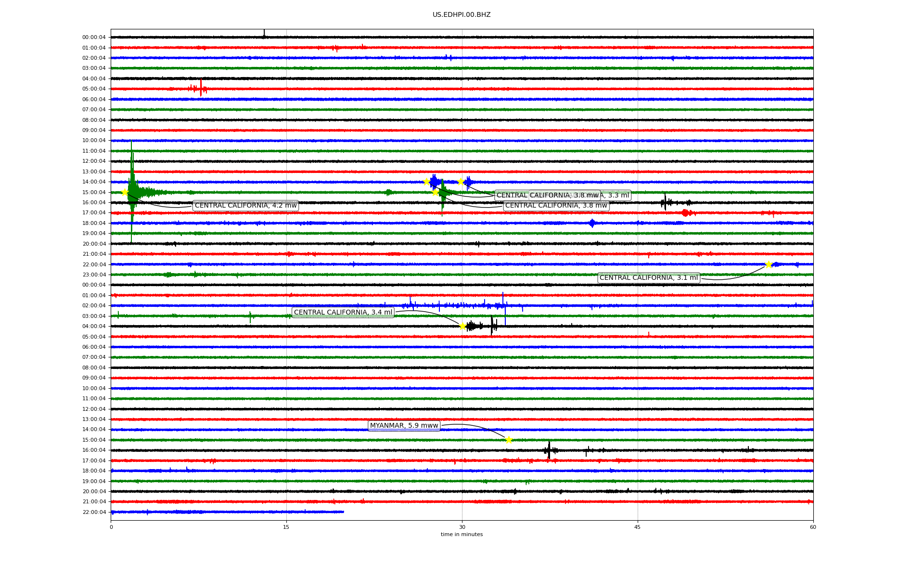Click the 15 tick label on x-axis
Screen dimensions: 924x578
pyautogui.click(x=286, y=527)
